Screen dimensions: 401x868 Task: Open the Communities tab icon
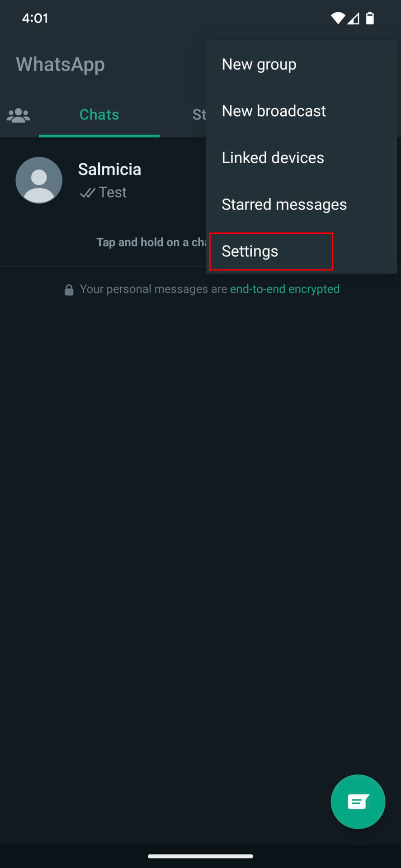click(19, 115)
